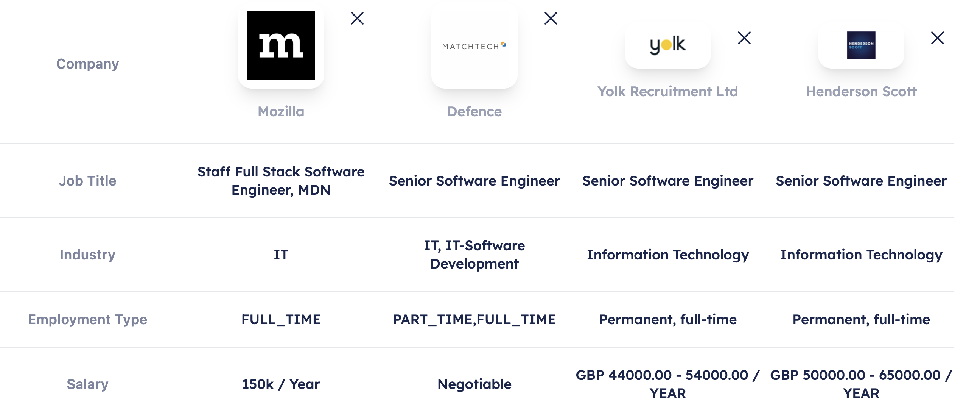
Task: Remove Henderson Scott from comparison
Action: (937, 38)
